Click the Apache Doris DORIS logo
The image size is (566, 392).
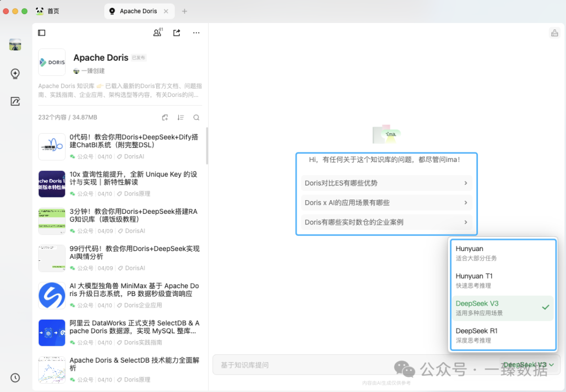pos(52,62)
